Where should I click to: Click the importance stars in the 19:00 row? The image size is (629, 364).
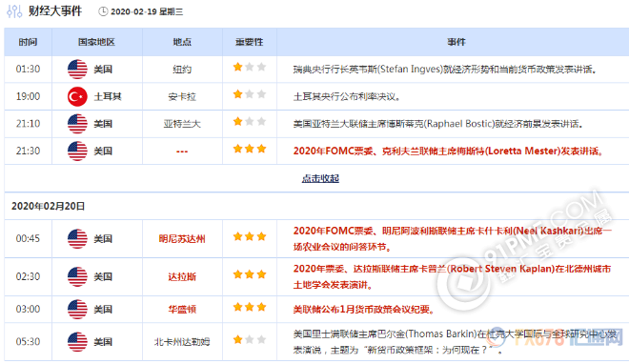250,94
